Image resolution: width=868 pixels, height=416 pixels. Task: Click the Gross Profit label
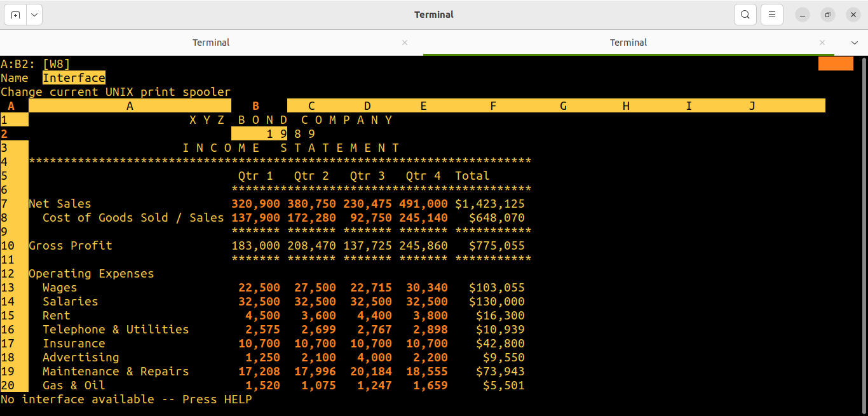71,246
